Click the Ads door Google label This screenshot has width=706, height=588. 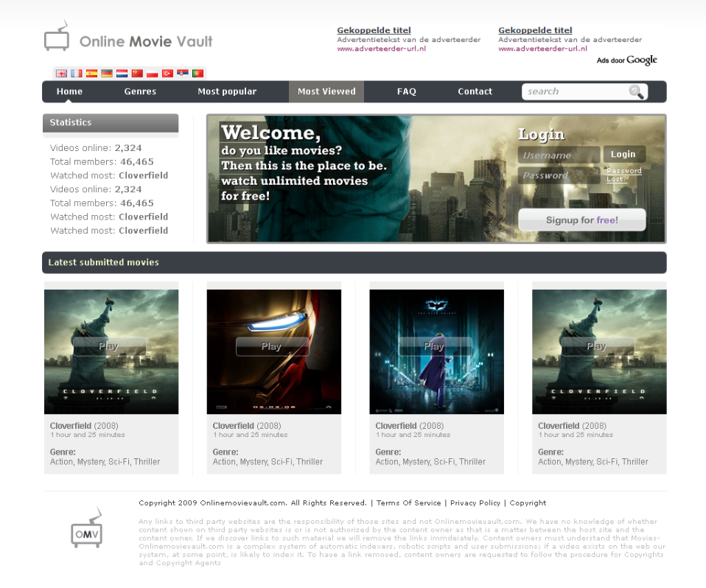coord(626,60)
